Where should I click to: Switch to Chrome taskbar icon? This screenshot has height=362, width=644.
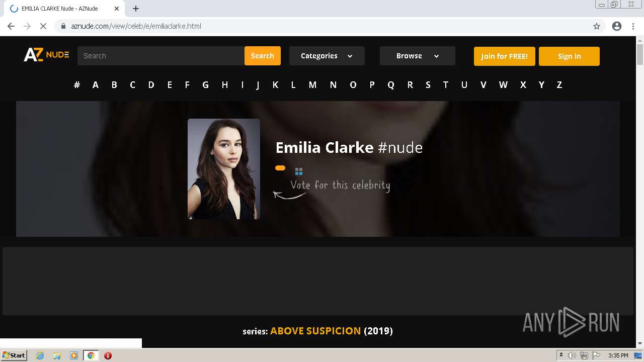pyautogui.click(x=91, y=355)
